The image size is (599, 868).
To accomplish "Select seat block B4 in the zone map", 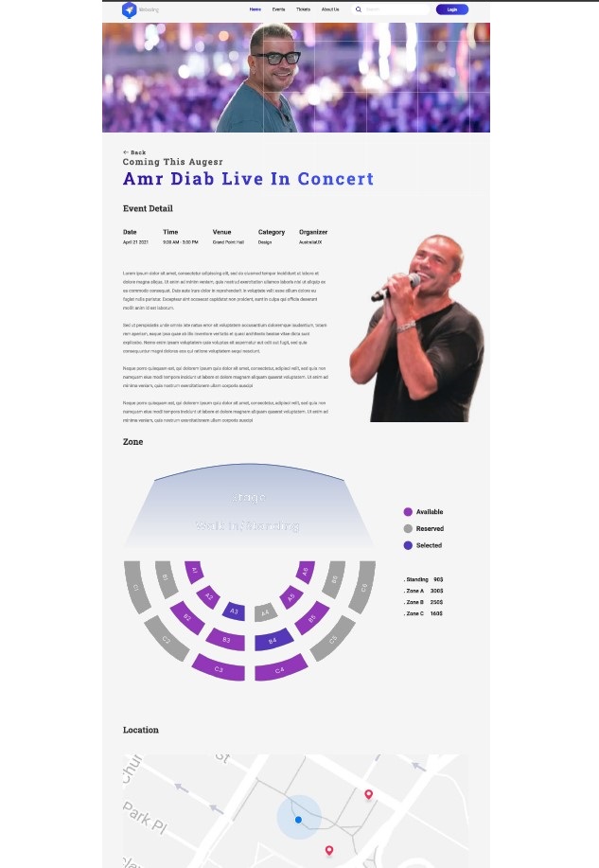I will (x=273, y=641).
